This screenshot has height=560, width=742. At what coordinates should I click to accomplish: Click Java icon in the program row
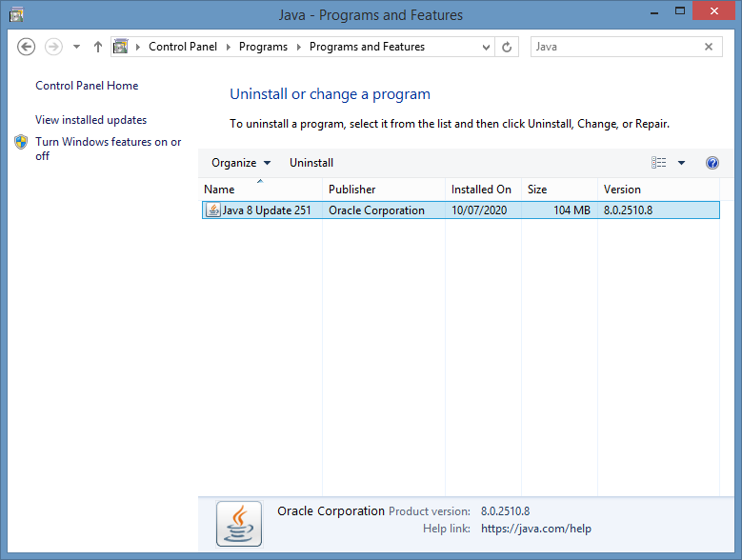[213, 210]
